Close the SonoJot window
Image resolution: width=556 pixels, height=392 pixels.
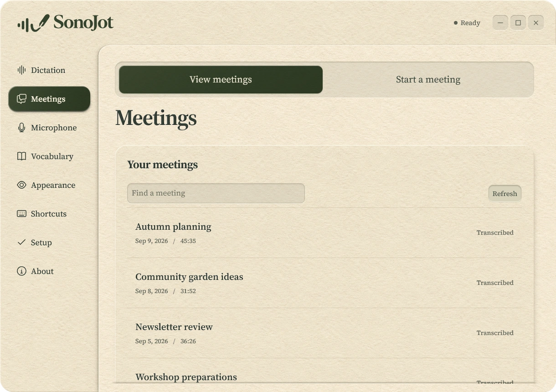click(x=535, y=23)
